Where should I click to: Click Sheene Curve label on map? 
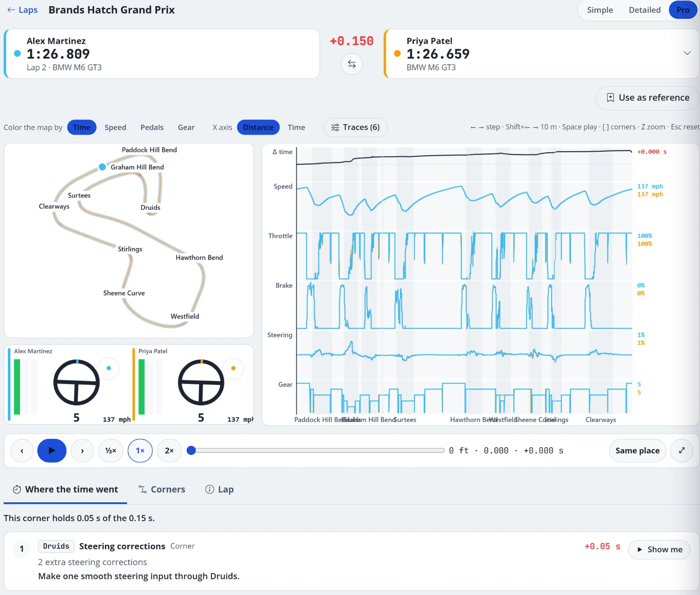pyautogui.click(x=124, y=293)
